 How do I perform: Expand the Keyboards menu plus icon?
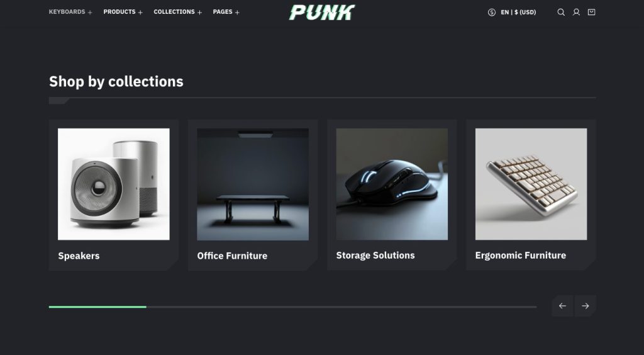90,13
